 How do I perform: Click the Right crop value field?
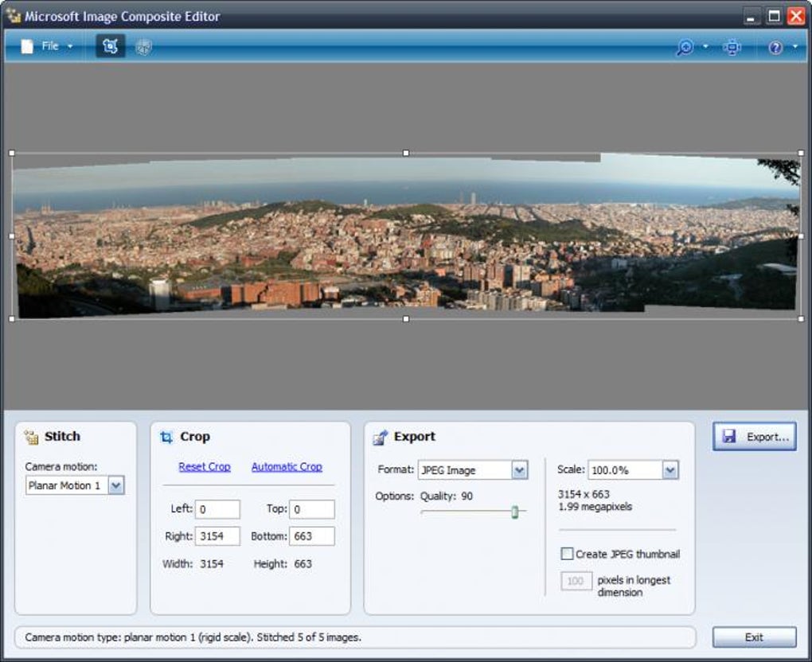tap(217, 536)
